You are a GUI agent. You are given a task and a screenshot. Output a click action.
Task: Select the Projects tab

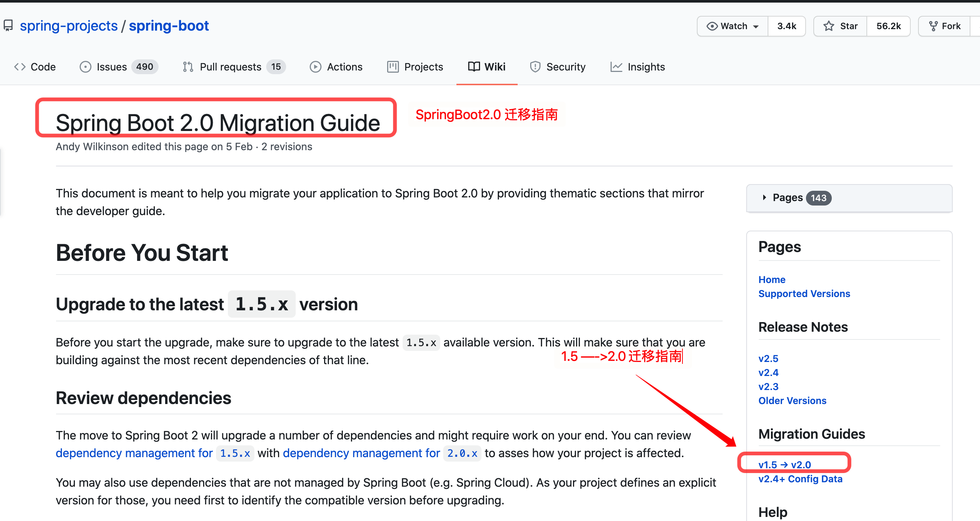415,67
